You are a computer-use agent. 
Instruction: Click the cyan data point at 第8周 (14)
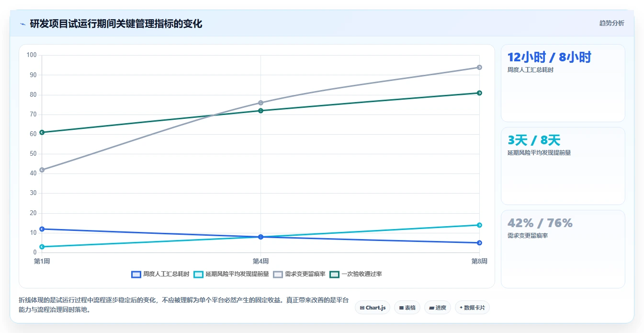pyautogui.click(x=479, y=225)
